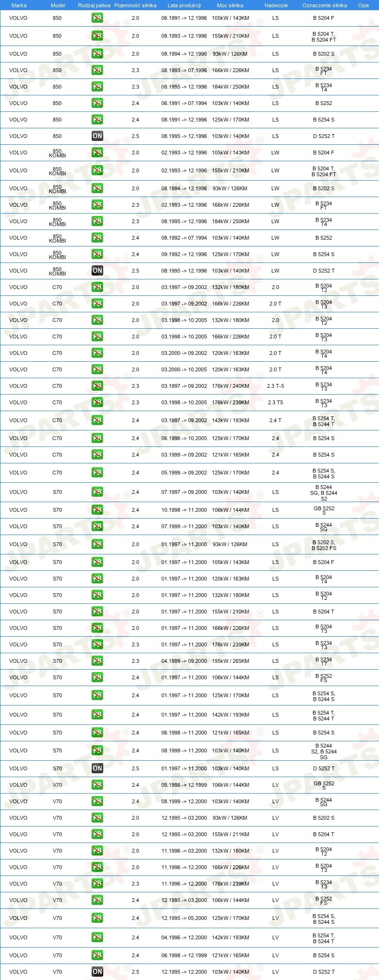Click the LV body cell in the V70 D 5252 T row
379x980 pixels.
275,972
